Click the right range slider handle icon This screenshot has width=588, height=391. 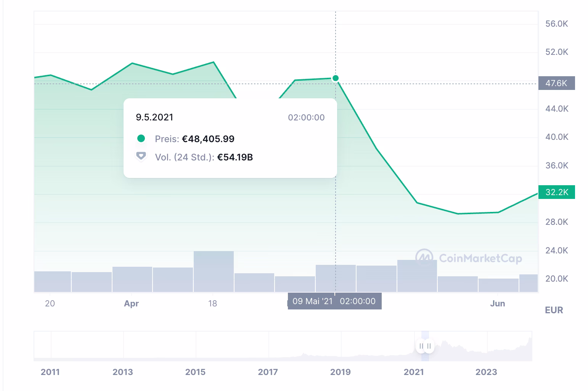429,346
